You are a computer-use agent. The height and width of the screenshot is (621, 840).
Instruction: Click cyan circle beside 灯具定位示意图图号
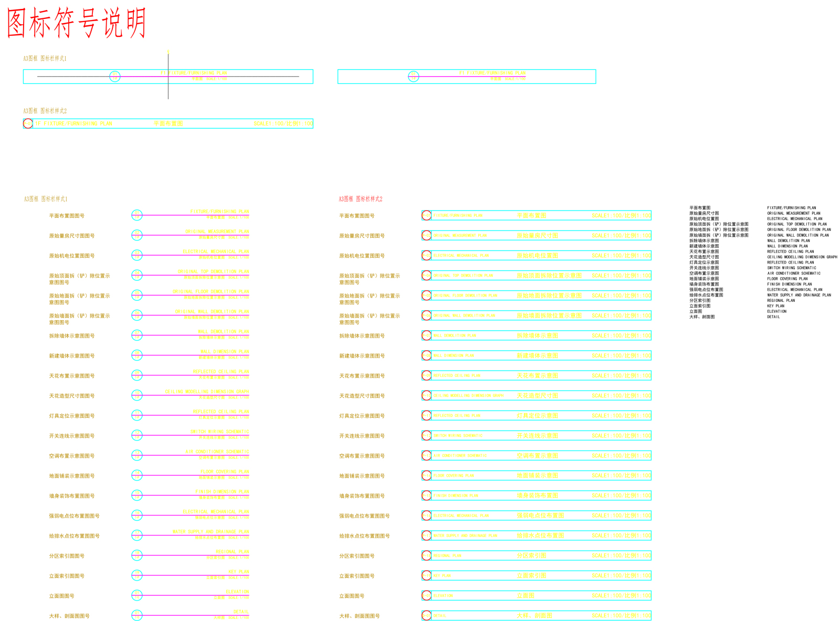pyautogui.click(x=137, y=415)
